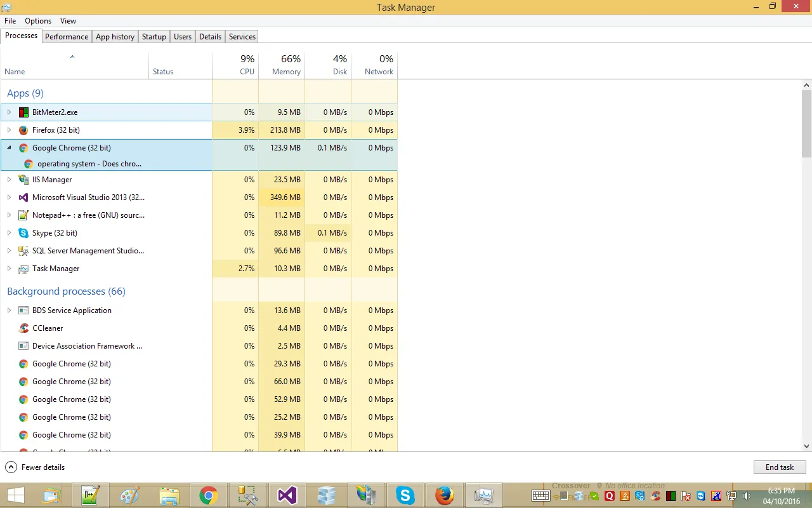Open the File menu
The height and width of the screenshot is (508, 812).
pyautogui.click(x=10, y=21)
